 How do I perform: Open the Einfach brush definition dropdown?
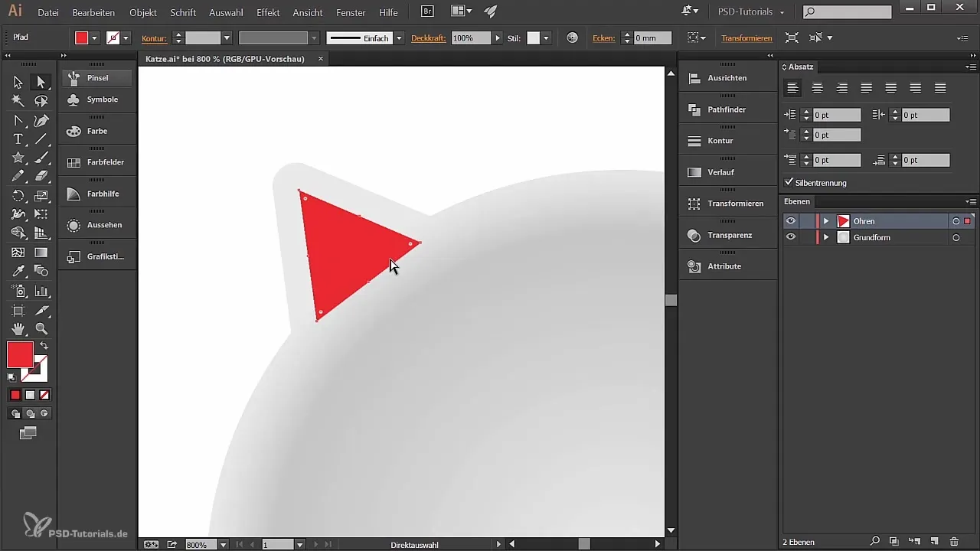click(x=399, y=37)
